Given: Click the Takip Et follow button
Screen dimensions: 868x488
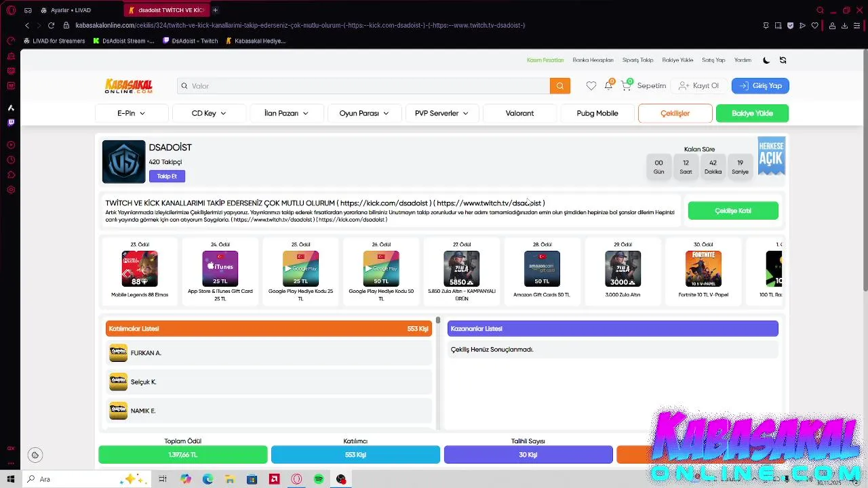Looking at the screenshot, I should [x=167, y=176].
